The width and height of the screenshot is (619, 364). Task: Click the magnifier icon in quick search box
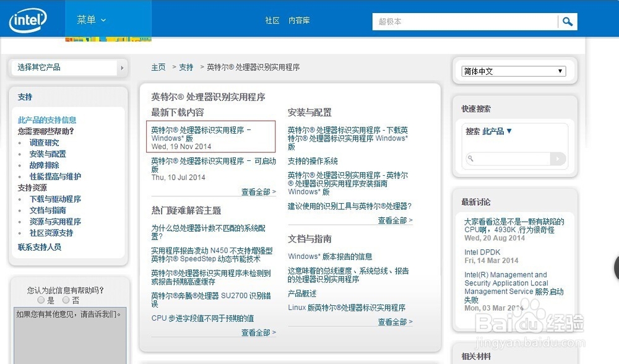pyautogui.click(x=470, y=158)
